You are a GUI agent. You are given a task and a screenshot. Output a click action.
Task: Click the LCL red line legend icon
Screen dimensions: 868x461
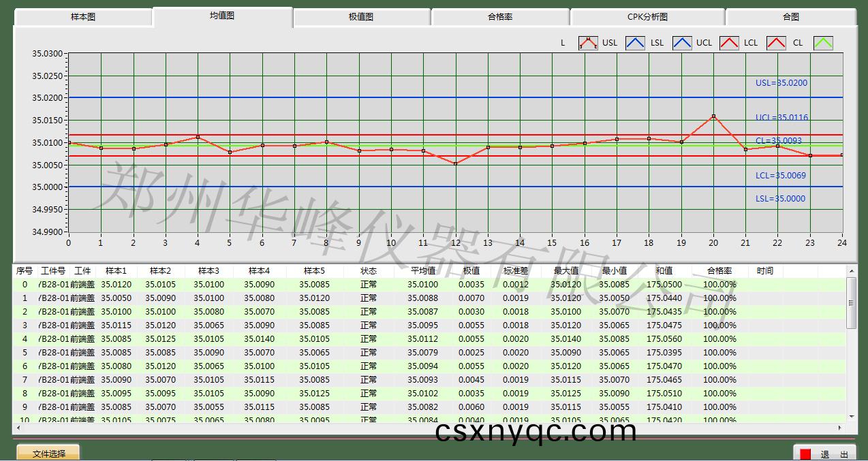click(x=776, y=43)
